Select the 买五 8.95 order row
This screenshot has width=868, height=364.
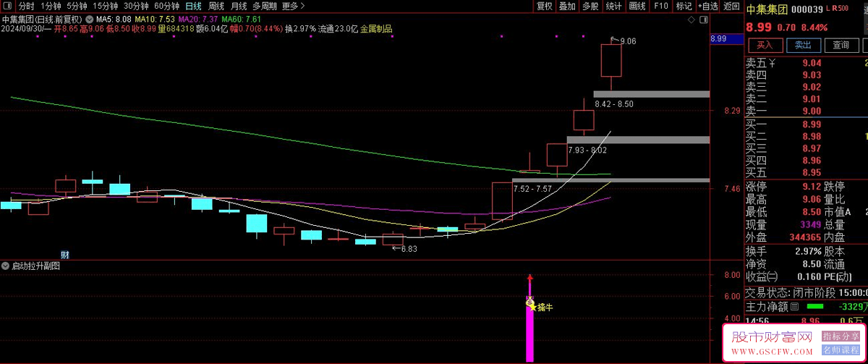pos(807,172)
